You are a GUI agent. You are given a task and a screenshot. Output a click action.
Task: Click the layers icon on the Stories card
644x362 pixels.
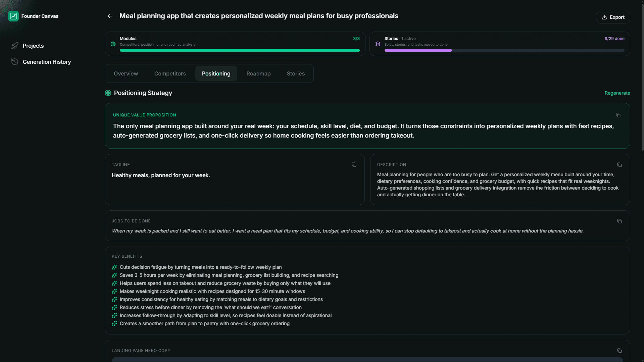[x=378, y=44]
